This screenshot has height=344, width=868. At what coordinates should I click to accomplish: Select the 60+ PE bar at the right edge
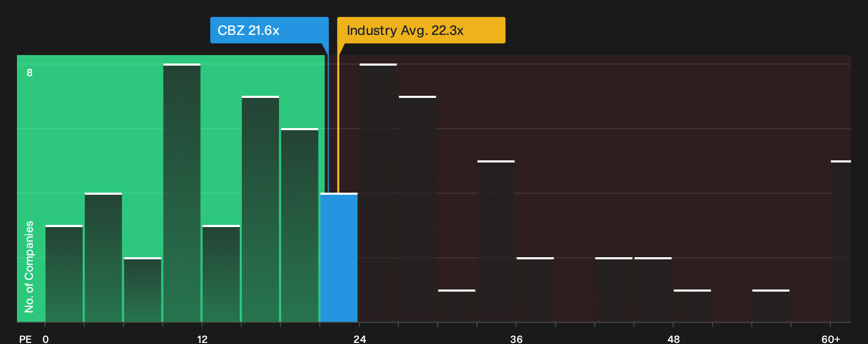click(841, 241)
